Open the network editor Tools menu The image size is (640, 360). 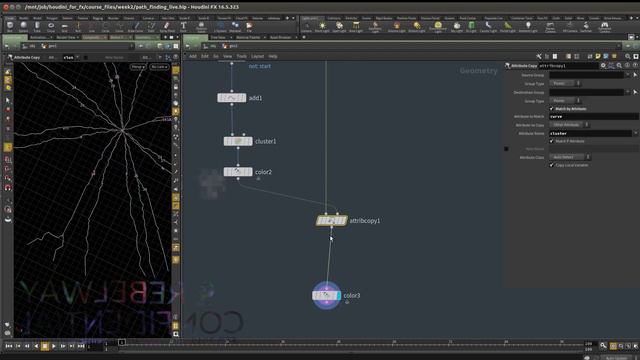pyautogui.click(x=242, y=56)
